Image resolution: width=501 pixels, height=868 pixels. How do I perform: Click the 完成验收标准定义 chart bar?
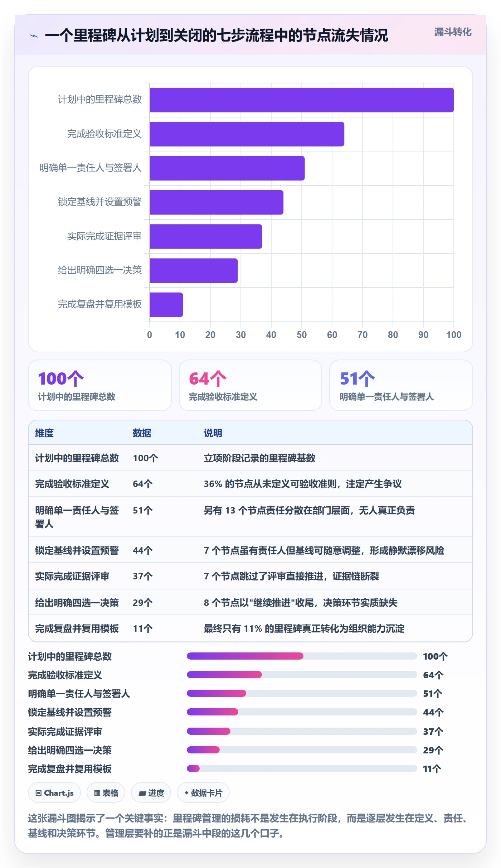247,134
